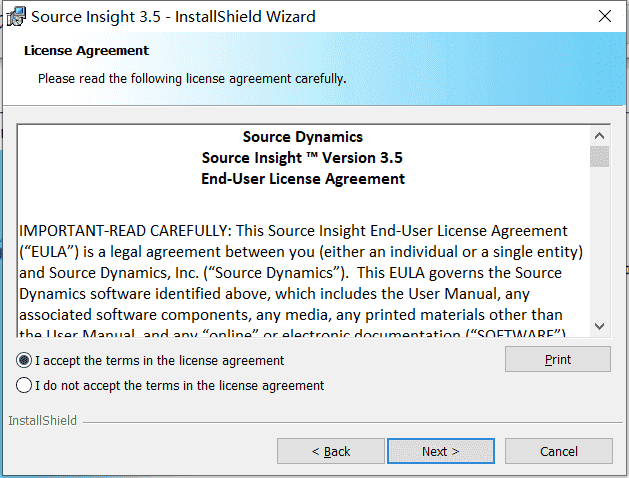The width and height of the screenshot is (629, 478).
Task: Click the 'I do not accept the terms' label text
Action: click(x=180, y=385)
